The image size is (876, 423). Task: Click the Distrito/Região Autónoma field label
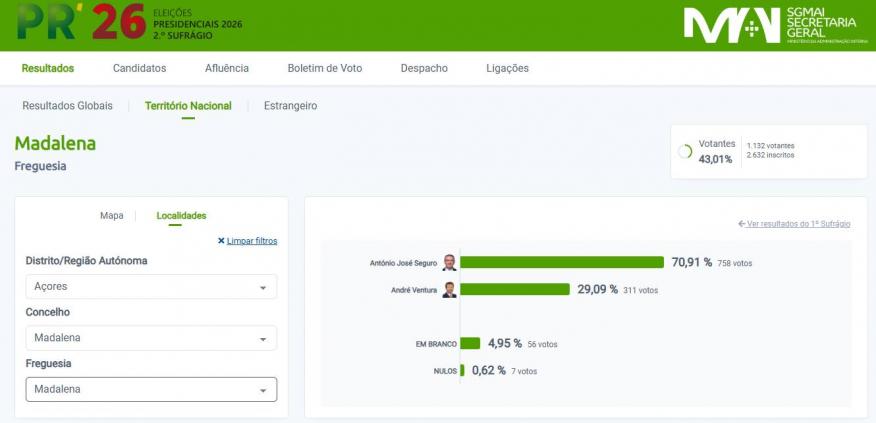pos(87,261)
